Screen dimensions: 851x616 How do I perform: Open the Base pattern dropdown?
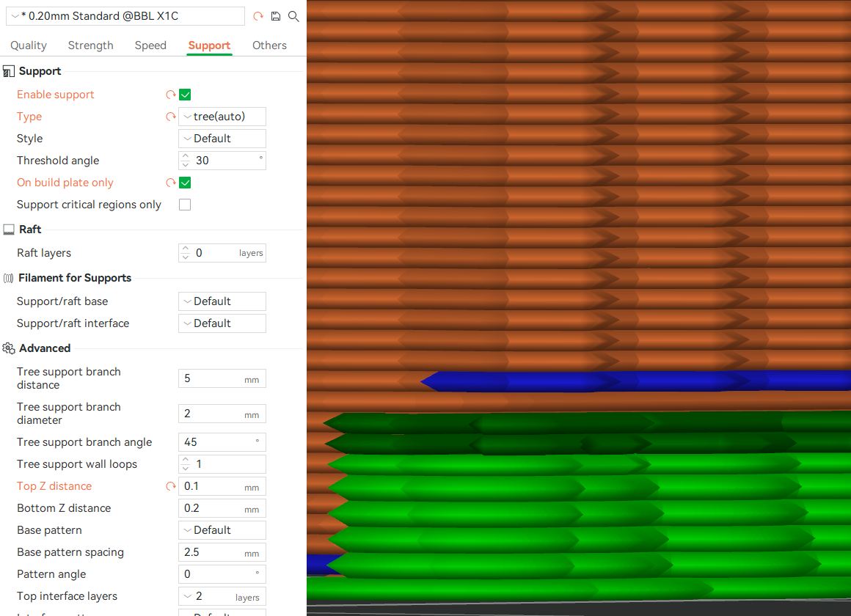[222, 529]
